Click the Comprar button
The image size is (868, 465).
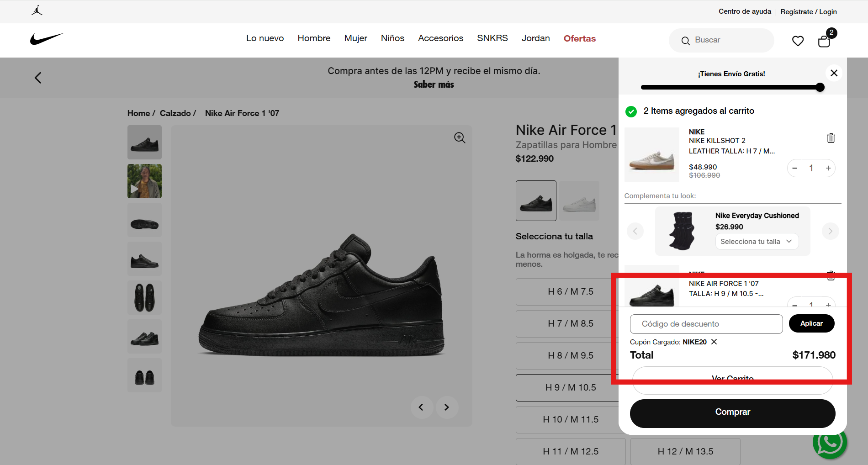pyautogui.click(x=732, y=412)
